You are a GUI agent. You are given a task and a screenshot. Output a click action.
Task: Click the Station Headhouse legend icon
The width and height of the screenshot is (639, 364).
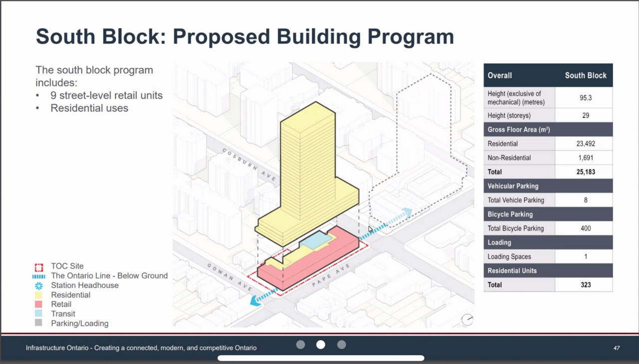coord(38,286)
